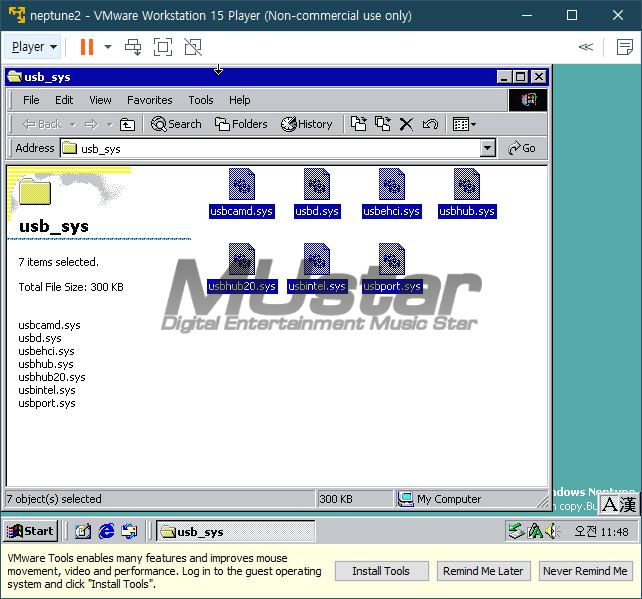This screenshot has width=642, height=599.
Task: Select the usbport.sys file icon
Action: [392, 259]
